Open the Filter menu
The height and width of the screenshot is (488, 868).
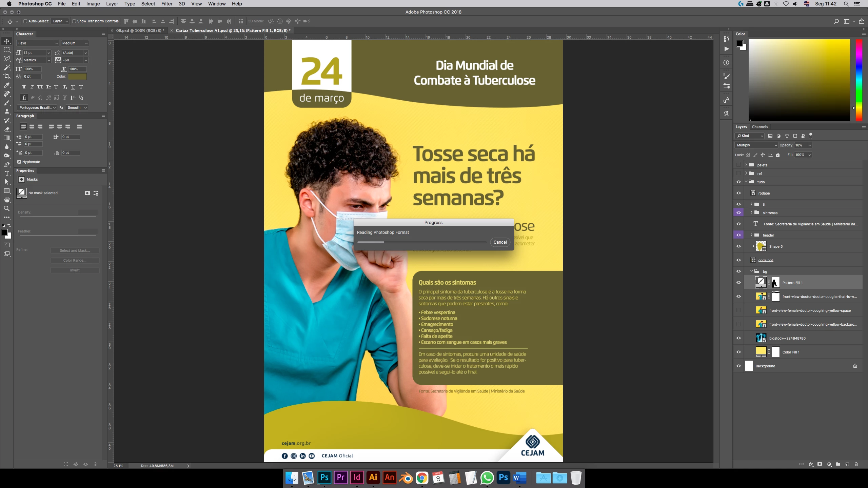(x=166, y=4)
